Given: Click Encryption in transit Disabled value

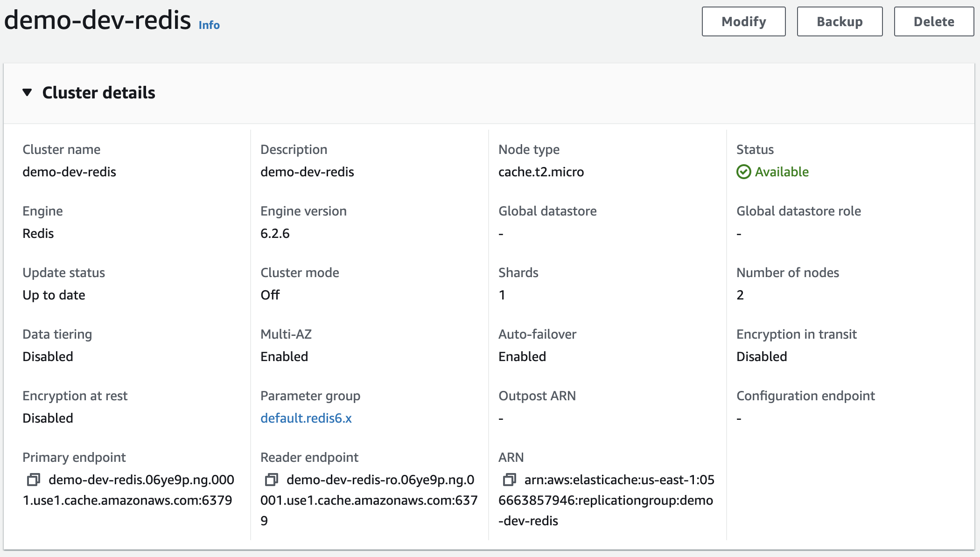Looking at the screenshot, I should pos(762,356).
